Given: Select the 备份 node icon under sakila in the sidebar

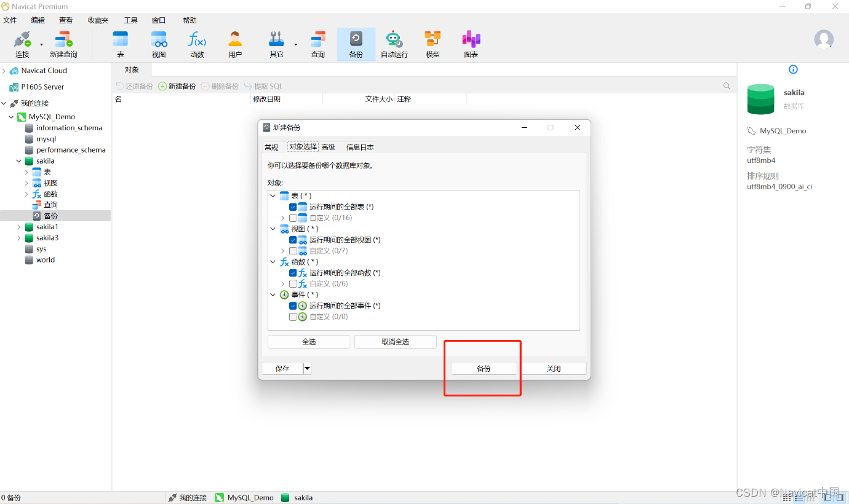Looking at the screenshot, I should coord(36,216).
